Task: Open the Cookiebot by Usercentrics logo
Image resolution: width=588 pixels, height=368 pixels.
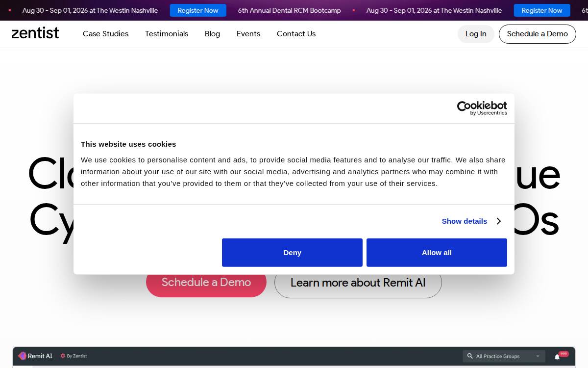Action: tap(482, 108)
